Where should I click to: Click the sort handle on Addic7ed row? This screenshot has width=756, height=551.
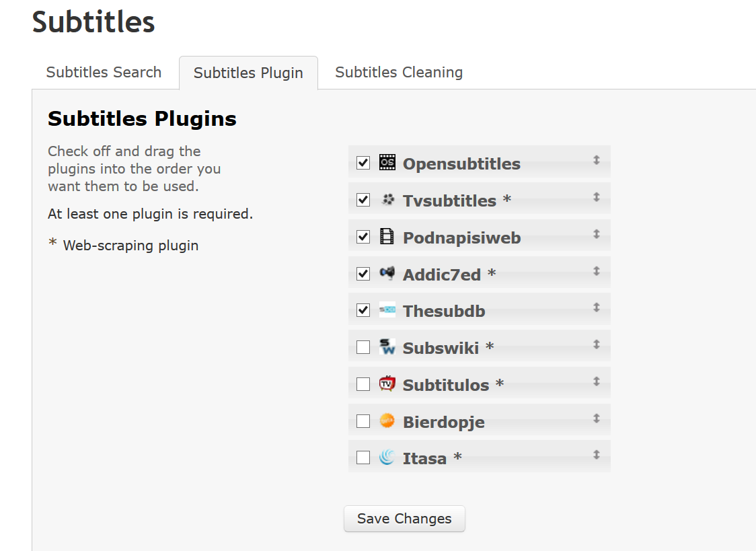coord(596,271)
